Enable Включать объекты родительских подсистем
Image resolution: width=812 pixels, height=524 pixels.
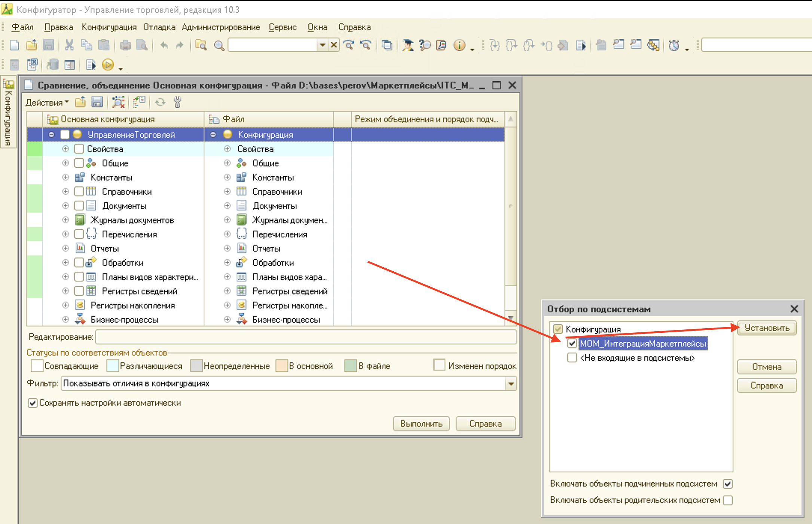pos(728,500)
